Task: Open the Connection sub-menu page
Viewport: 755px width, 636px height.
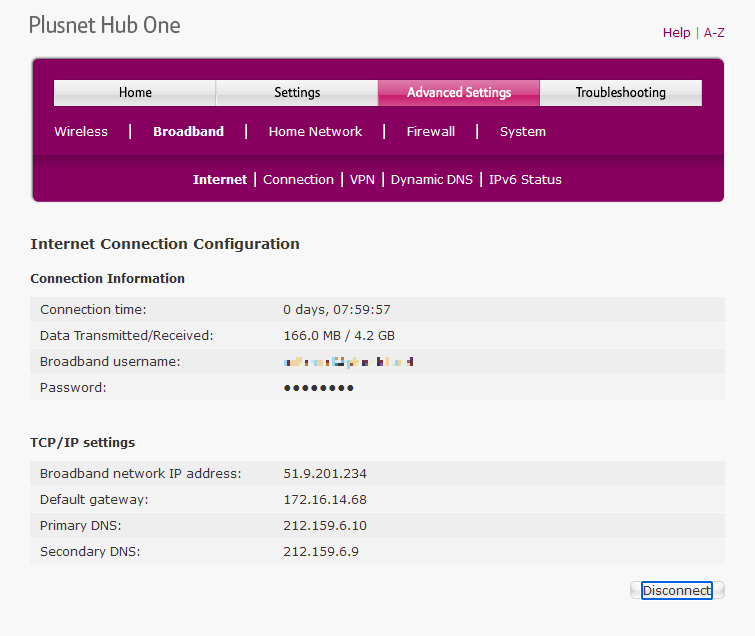Action: (x=298, y=180)
